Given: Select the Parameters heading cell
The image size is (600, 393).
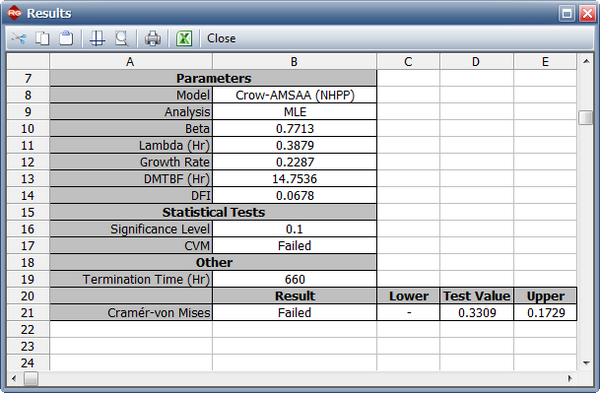Looking at the screenshot, I should tap(213, 78).
